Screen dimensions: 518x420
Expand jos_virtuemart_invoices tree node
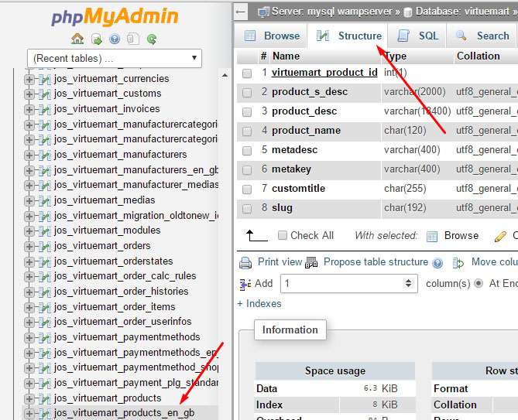[29, 109]
